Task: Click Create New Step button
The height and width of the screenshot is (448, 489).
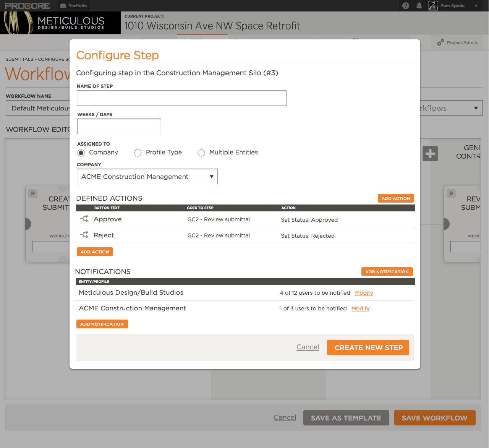Action: click(368, 347)
